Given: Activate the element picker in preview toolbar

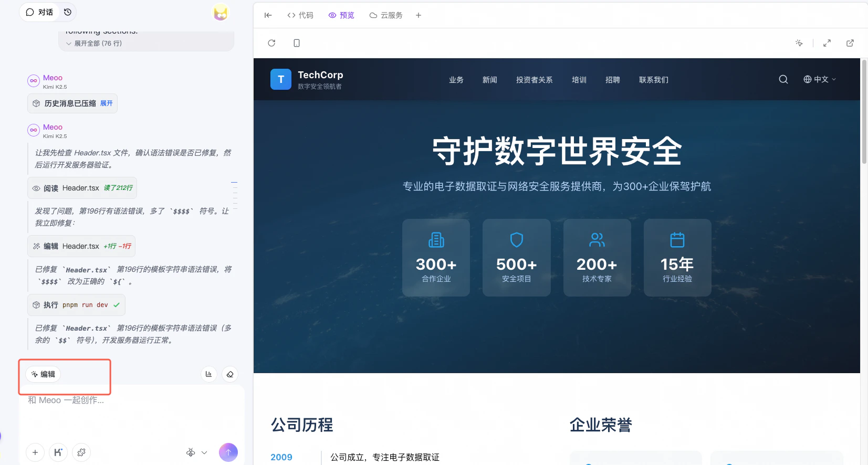Looking at the screenshot, I should (799, 43).
